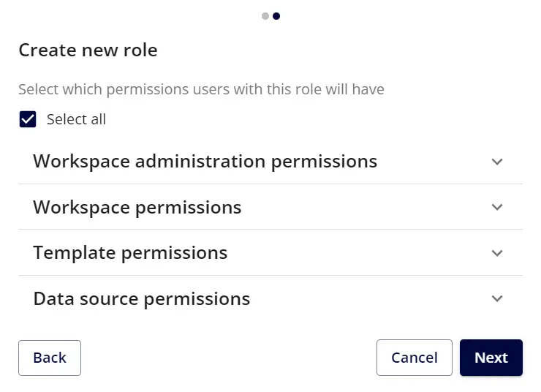Viewport: 541px width, 392px height.
Task: Click the permissions description text
Action: click(201, 90)
